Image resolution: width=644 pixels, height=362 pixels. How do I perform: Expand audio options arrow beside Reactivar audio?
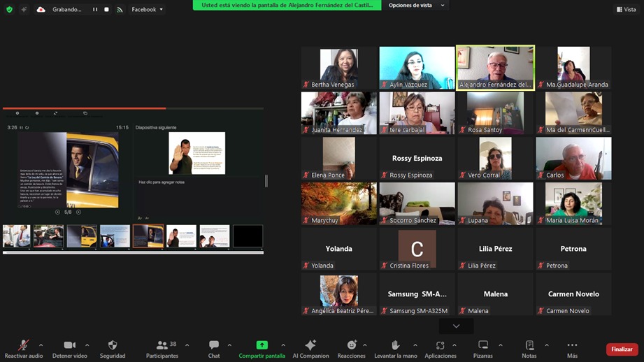coord(41,345)
